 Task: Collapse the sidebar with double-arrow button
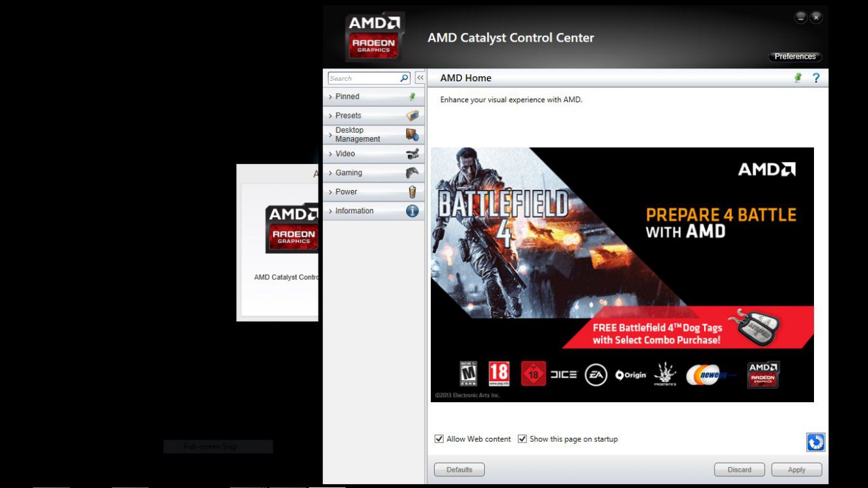(x=420, y=77)
